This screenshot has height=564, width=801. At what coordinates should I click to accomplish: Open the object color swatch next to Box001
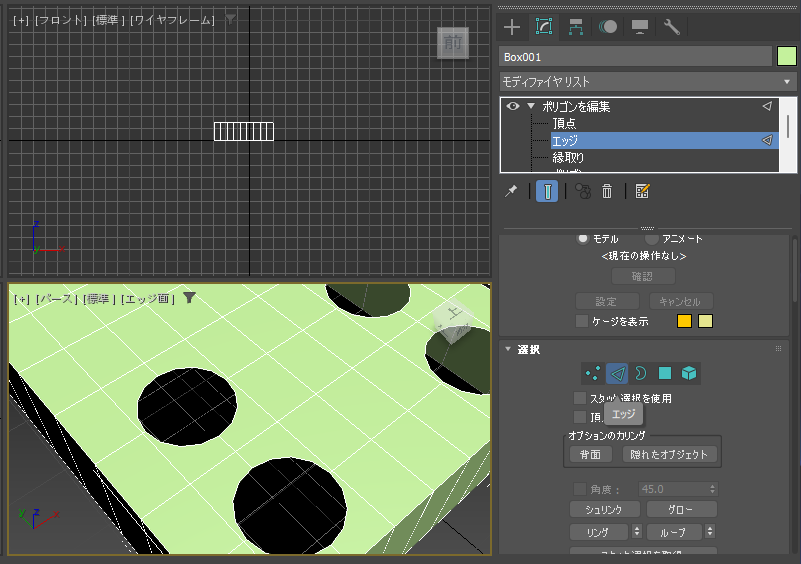tap(787, 57)
